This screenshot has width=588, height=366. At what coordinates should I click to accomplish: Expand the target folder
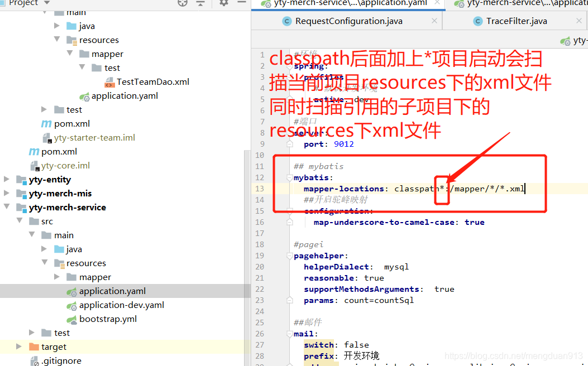[x=19, y=346]
